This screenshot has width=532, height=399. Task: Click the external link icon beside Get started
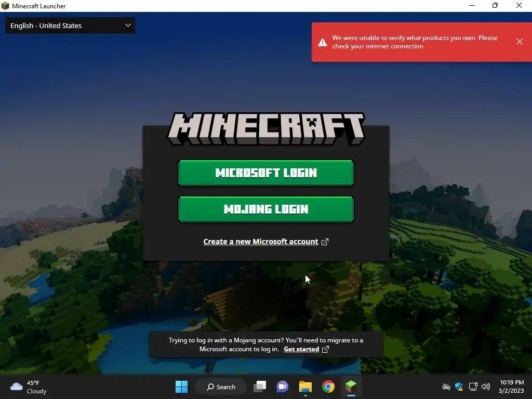coord(325,349)
